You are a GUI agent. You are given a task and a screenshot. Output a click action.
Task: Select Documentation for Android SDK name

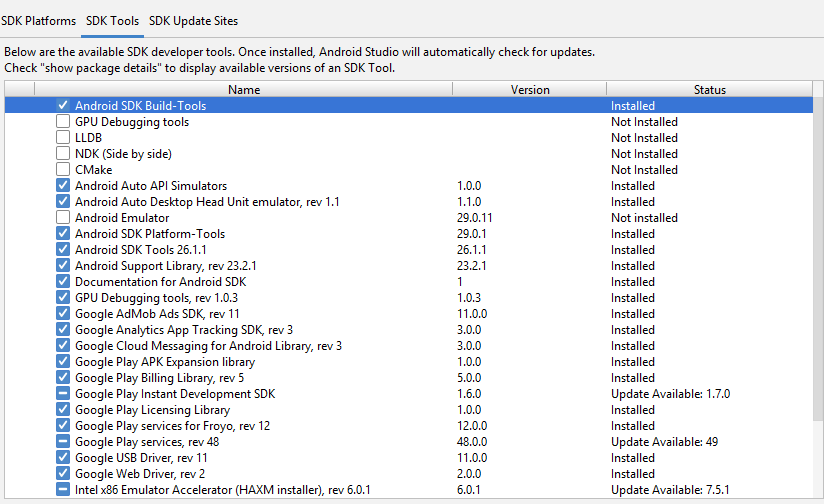(160, 282)
